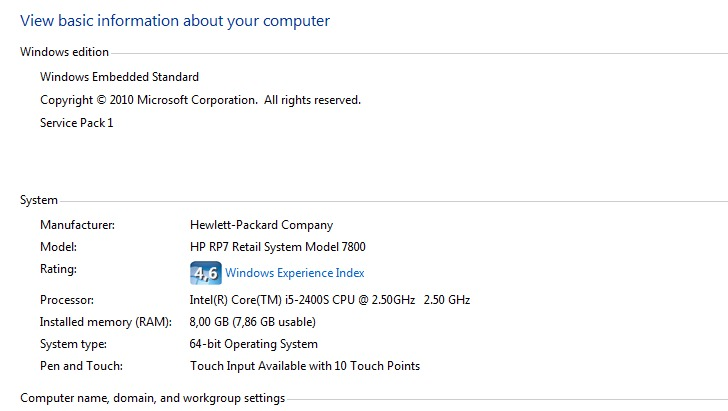The width and height of the screenshot is (728, 411).
Task: Select 'HP RP7 Retail System Model 7800' text
Action: coord(278,247)
